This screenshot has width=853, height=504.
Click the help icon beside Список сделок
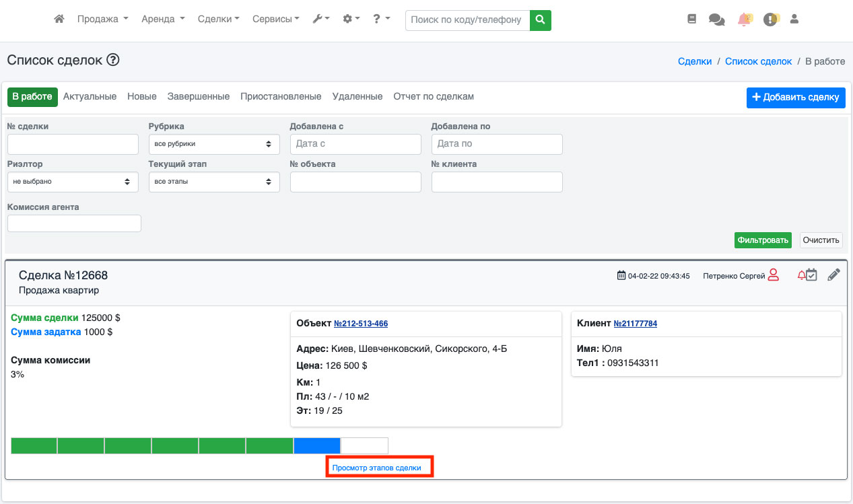[x=113, y=60]
